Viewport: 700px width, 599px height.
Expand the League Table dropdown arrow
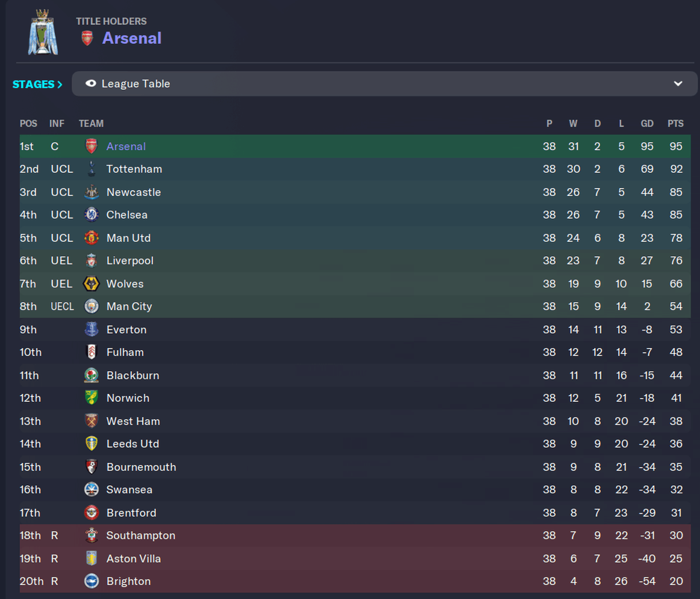click(x=678, y=84)
